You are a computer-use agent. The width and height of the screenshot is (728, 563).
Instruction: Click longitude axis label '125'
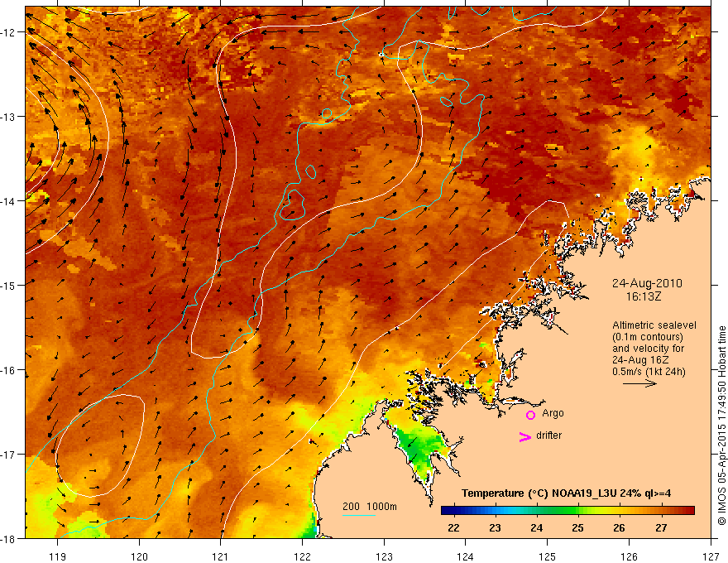[547, 556]
